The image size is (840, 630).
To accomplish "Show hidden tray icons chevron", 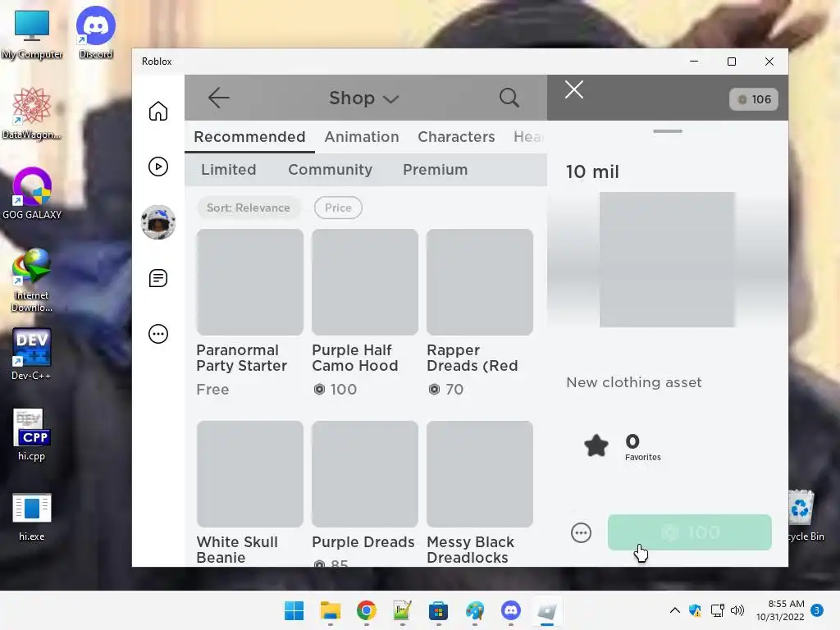I will pyautogui.click(x=675, y=610).
